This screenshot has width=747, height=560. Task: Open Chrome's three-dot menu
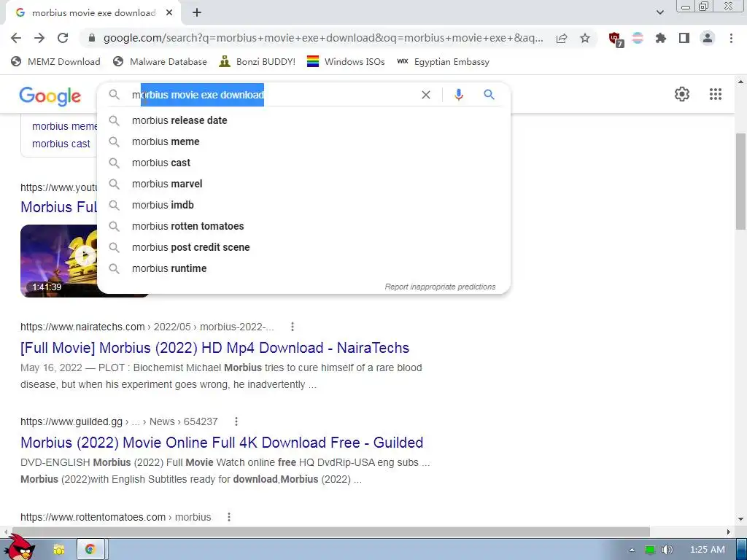(x=731, y=38)
